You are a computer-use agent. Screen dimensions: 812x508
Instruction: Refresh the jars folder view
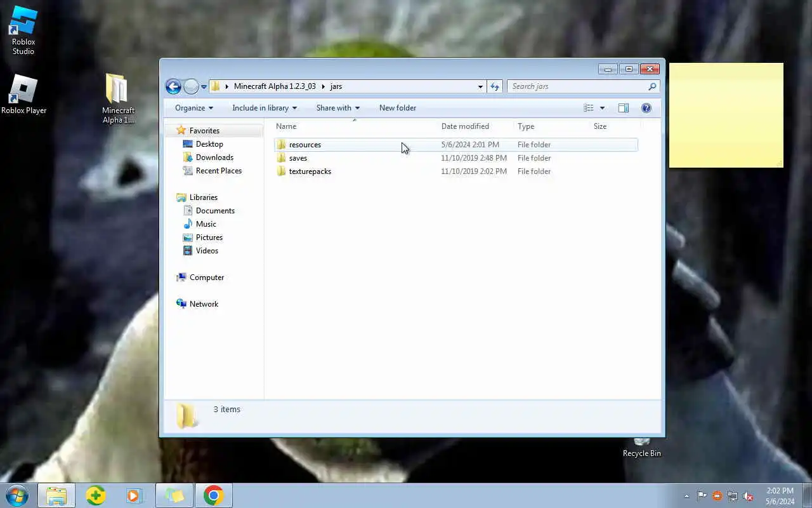click(495, 86)
